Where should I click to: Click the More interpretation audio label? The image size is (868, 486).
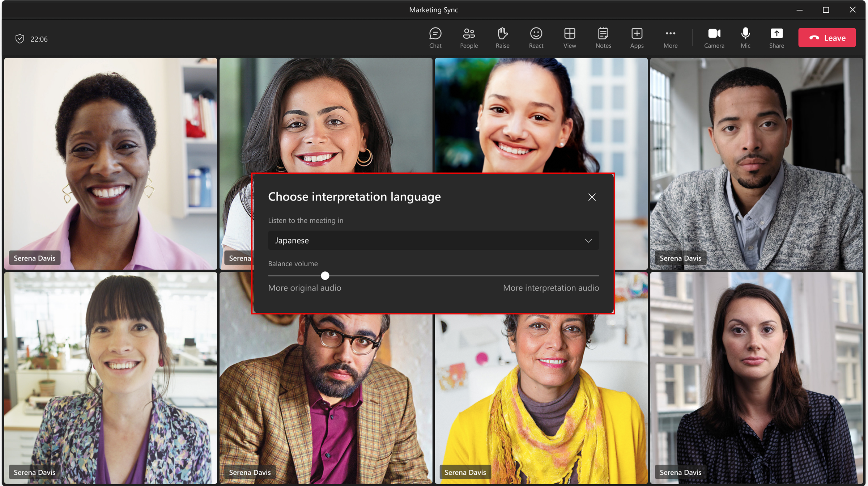click(x=550, y=288)
